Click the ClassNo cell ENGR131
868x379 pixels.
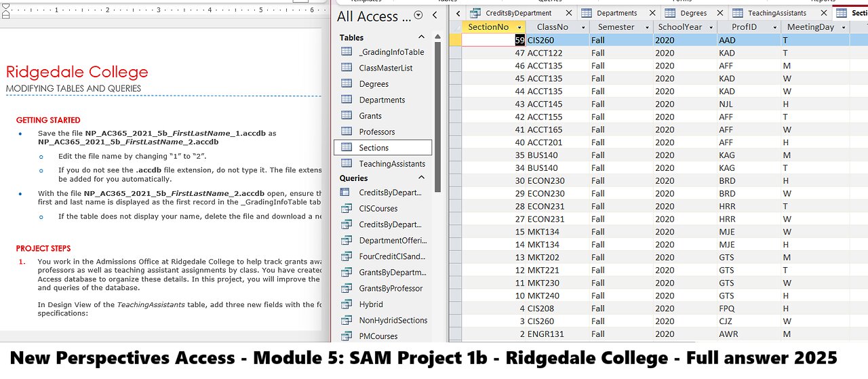coord(557,334)
